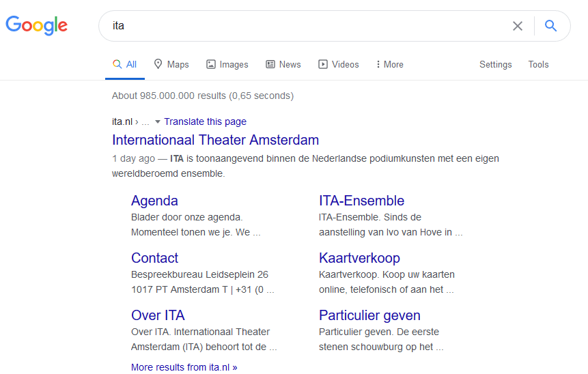Open search Settings
This screenshot has height=374, width=588.
pyautogui.click(x=495, y=64)
